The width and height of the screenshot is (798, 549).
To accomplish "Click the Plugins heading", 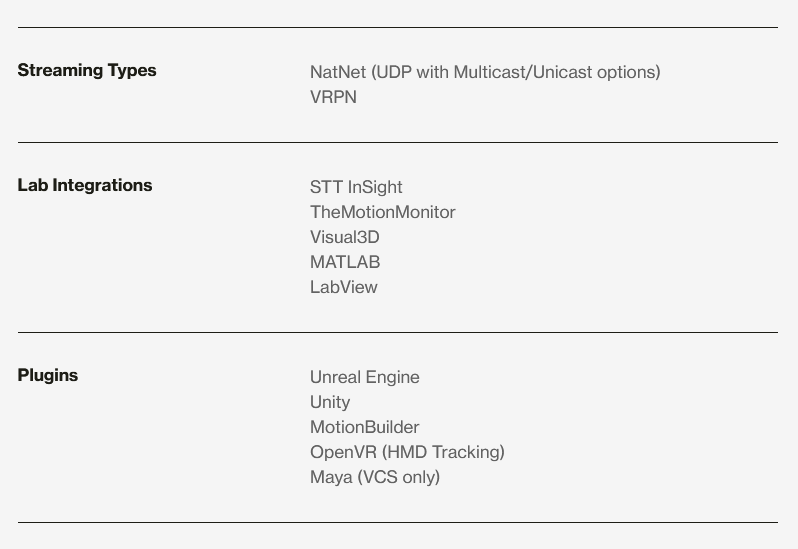I will click(48, 375).
